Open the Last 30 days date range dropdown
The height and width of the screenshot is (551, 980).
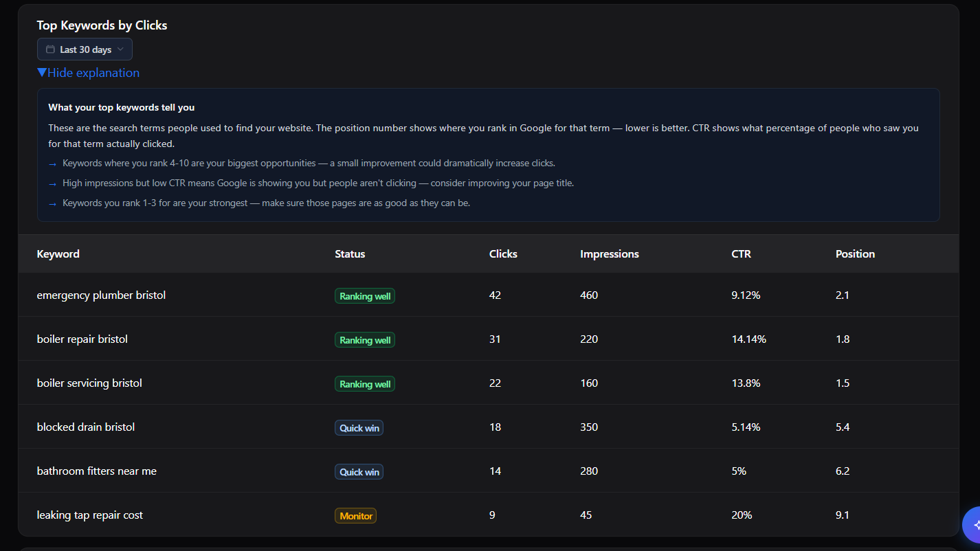[x=85, y=49]
